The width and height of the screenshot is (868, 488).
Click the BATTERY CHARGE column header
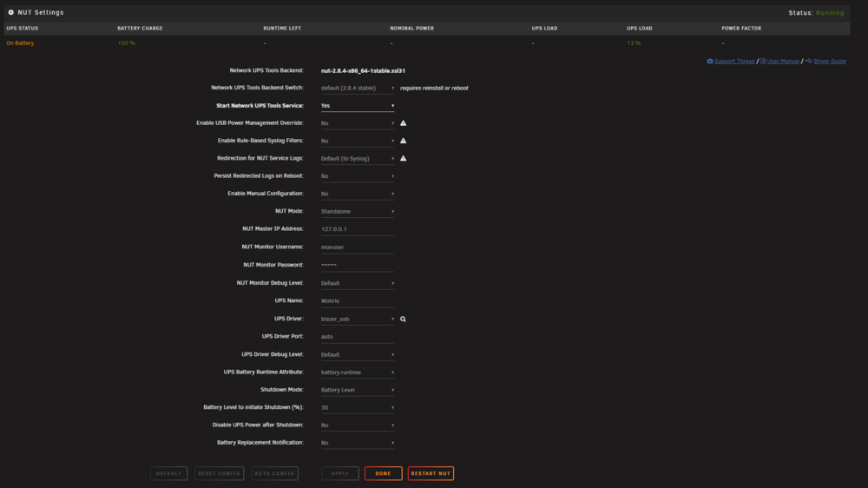tap(140, 29)
